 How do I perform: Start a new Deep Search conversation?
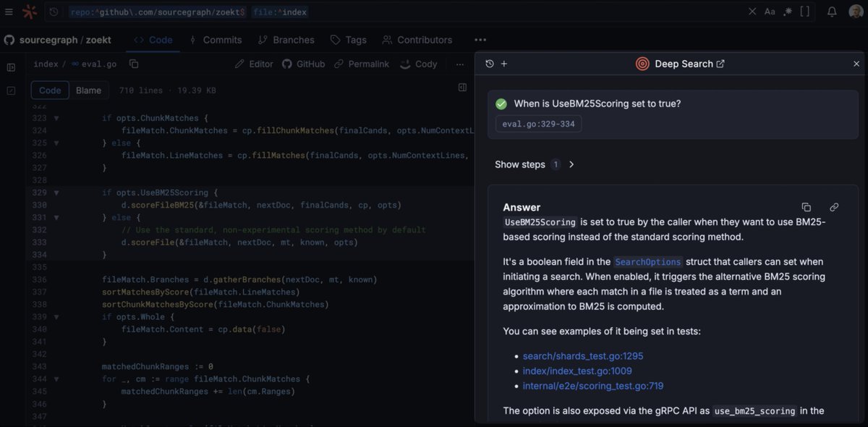pos(504,64)
